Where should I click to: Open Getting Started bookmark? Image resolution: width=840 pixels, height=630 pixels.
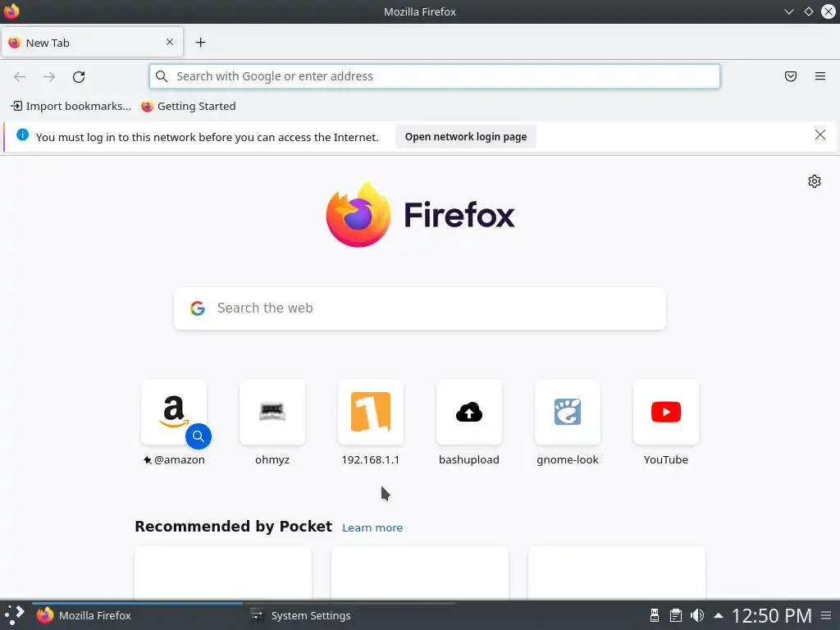click(189, 106)
